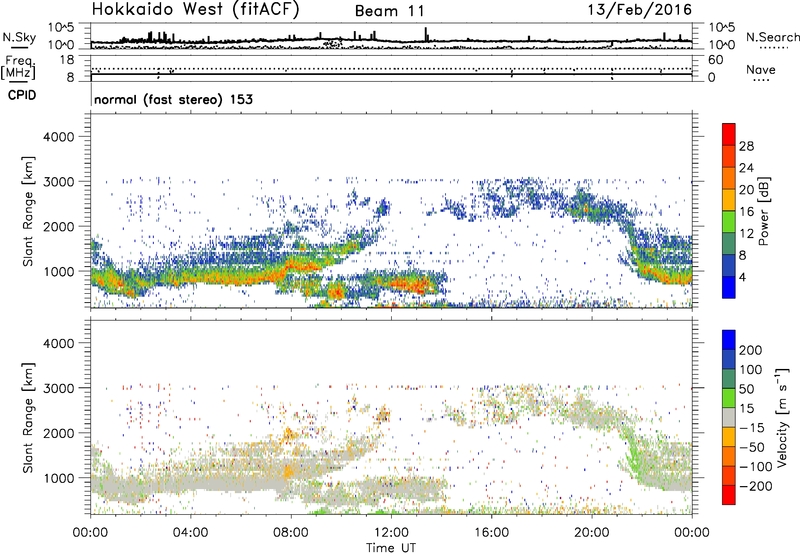The height and width of the screenshot is (554, 800).
Task: Click the 'Beam 11' label
Action: click(389, 11)
